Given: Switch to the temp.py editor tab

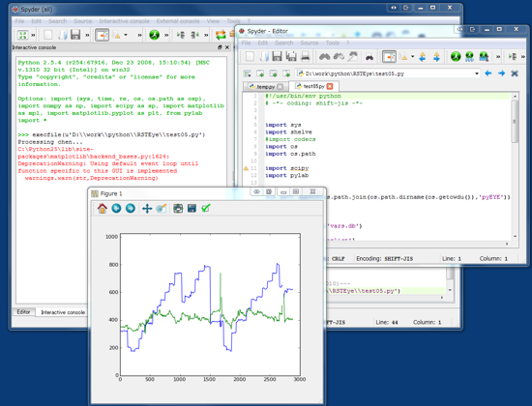Looking at the screenshot, I should (266, 86).
